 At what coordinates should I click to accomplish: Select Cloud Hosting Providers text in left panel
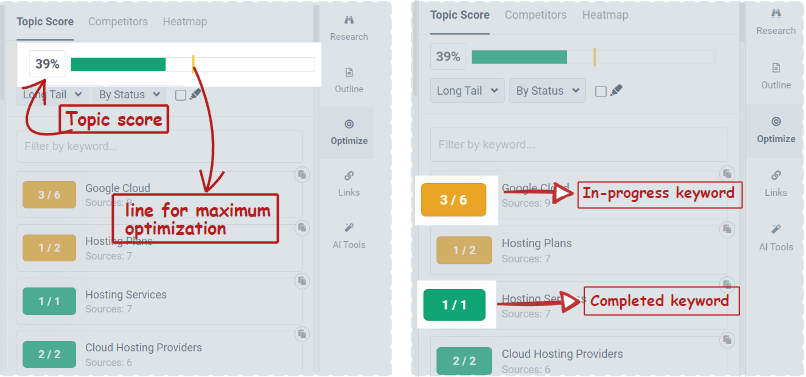[143, 348]
